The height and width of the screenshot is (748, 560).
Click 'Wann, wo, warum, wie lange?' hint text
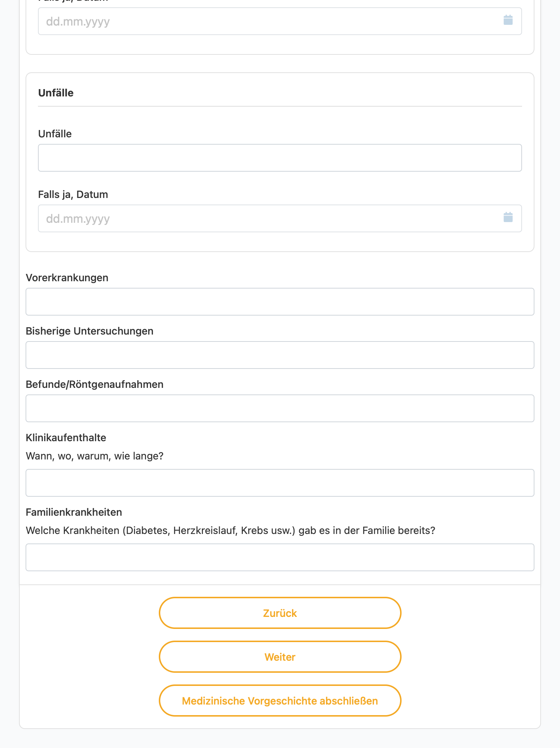95,456
